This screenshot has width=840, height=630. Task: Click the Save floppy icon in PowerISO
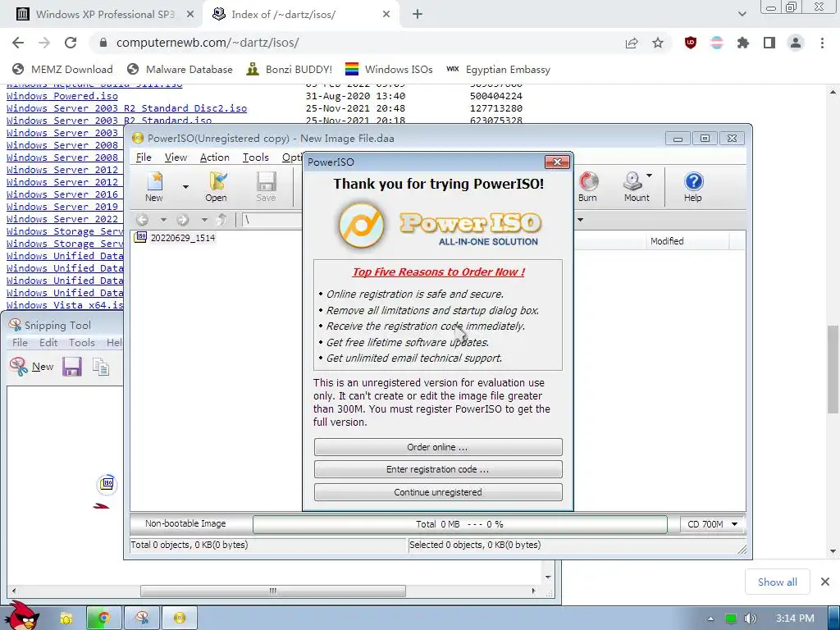(x=267, y=182)
